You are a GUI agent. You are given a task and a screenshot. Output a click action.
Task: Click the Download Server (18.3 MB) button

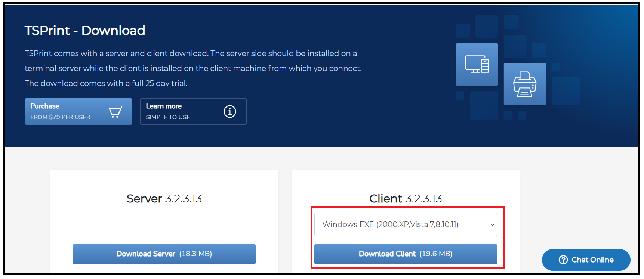(x=164, y=254)
